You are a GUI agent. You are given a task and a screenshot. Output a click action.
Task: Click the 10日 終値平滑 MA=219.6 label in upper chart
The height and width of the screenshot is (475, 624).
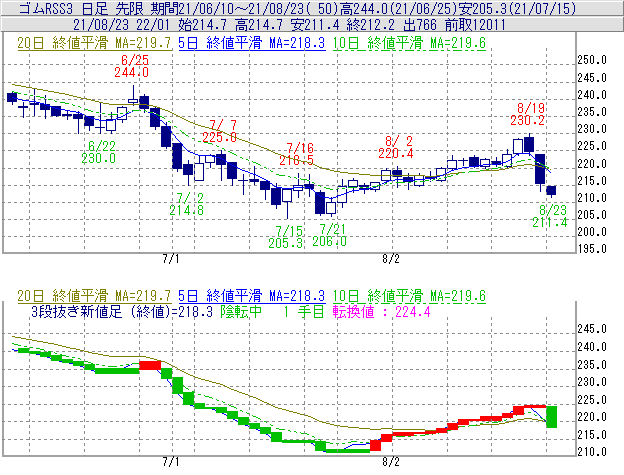(x=409, y=43)
